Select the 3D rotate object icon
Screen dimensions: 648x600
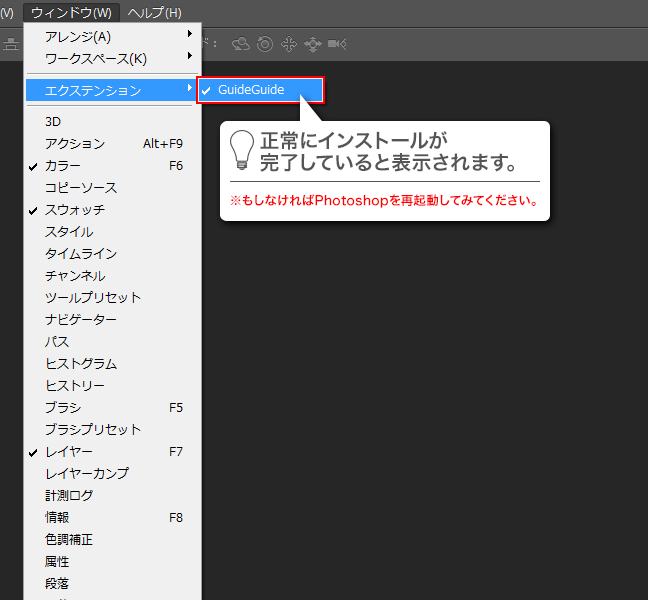241,44
